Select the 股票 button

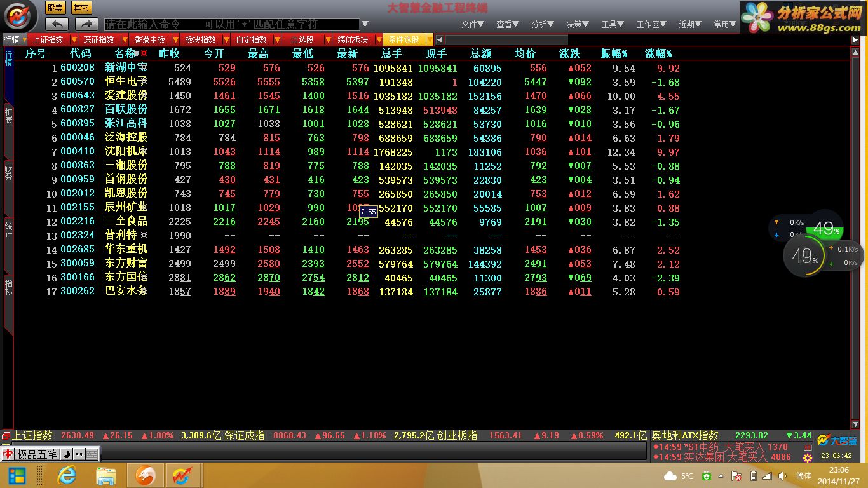[x=55, y=8]
